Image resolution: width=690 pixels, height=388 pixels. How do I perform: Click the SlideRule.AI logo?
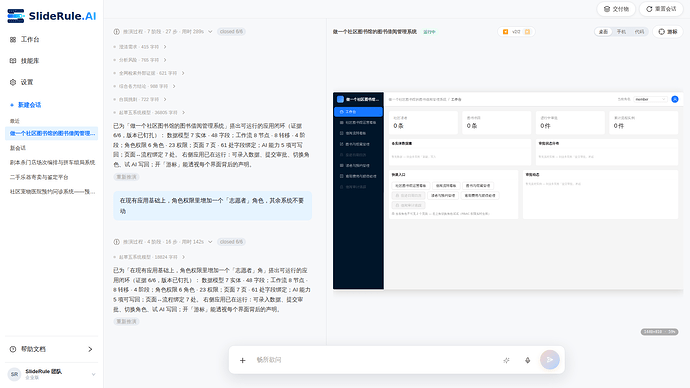coord(51,16)
